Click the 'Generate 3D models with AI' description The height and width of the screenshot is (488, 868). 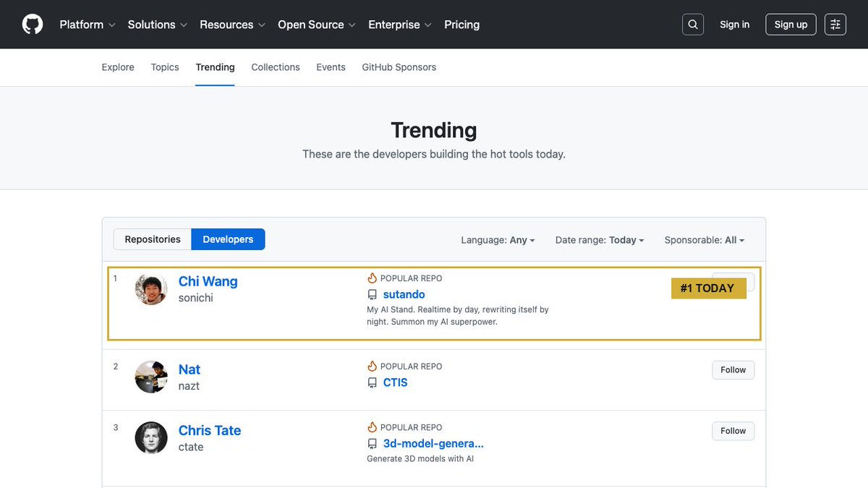pyautogui.click(x=420, y=459)
